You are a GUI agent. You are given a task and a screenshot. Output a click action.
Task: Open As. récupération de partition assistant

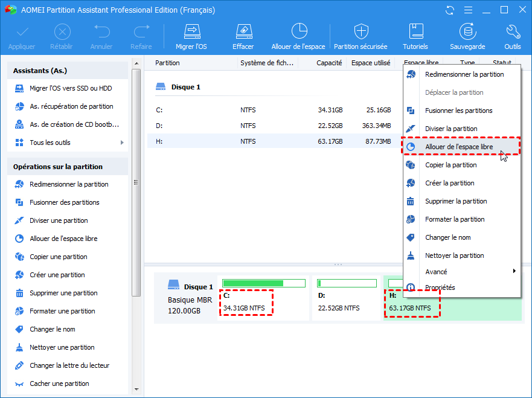click(68, 106)
